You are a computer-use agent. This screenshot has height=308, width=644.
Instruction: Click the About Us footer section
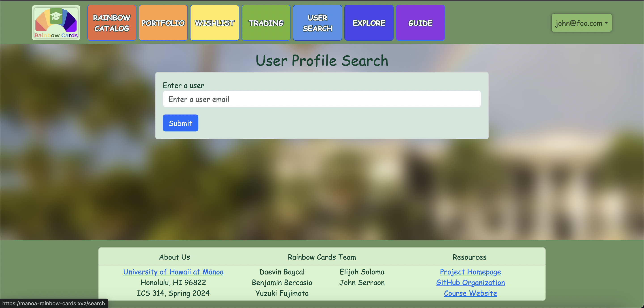tap(174, 257)
